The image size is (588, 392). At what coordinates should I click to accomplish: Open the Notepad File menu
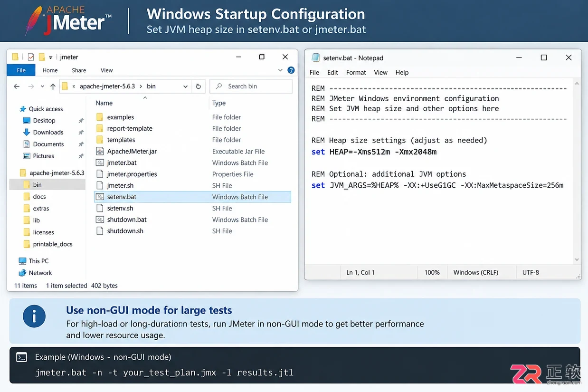tap(314, 73)
